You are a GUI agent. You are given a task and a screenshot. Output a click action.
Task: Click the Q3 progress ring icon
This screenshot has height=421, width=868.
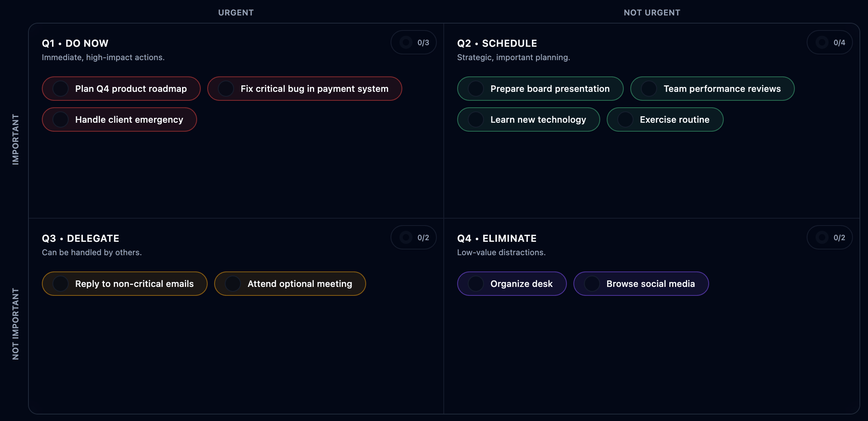tap(406, 237)
